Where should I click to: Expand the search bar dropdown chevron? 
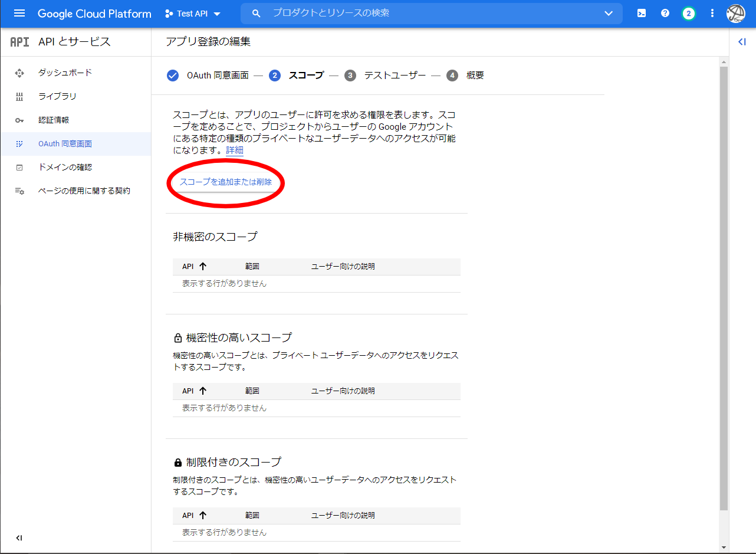pos(609,14)
